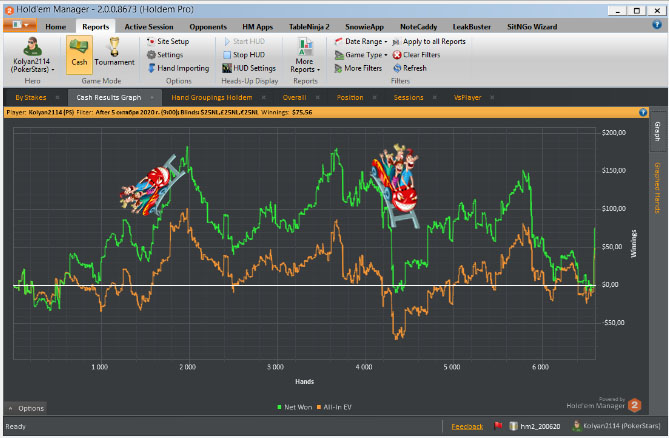
Task: Open Hand Importing
Action: click(178, 68)
